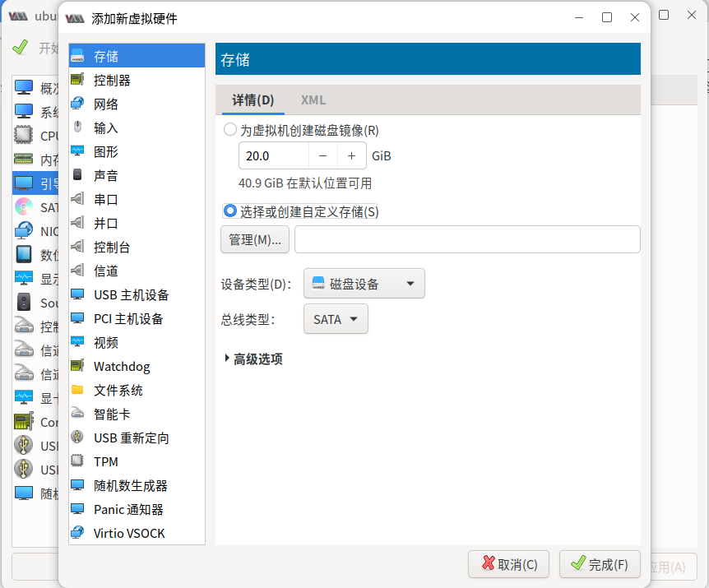Expand the 高级选项 section

(x=253, y=359)
